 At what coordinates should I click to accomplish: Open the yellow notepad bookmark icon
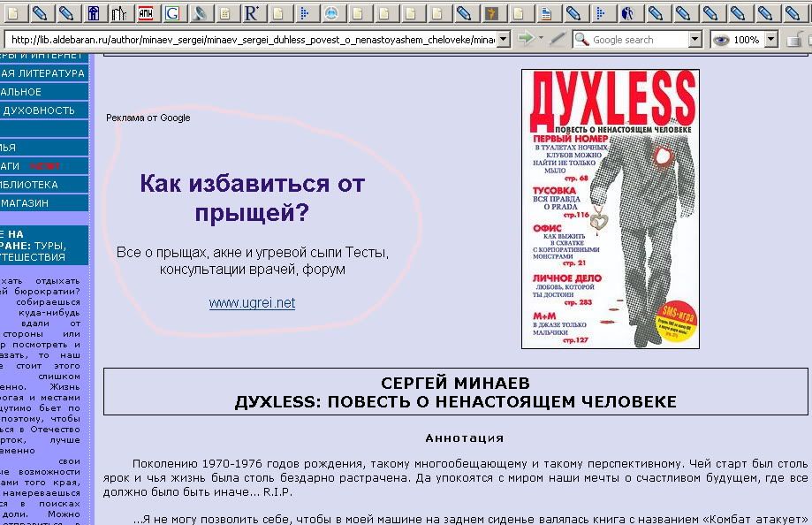click(x=225, y=13)
